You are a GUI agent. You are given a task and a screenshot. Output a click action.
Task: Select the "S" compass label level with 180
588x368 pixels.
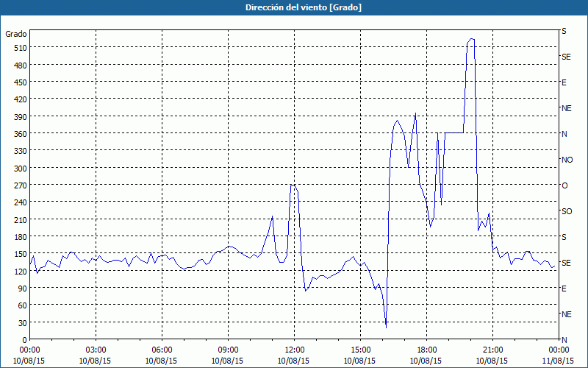click(564, 237)
